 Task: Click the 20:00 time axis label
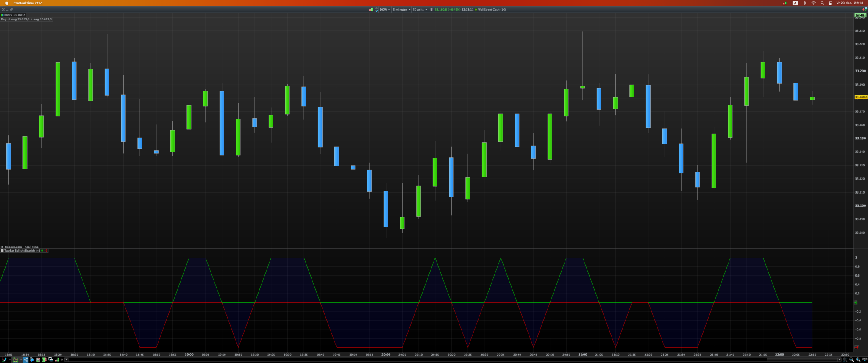[386, 355]
